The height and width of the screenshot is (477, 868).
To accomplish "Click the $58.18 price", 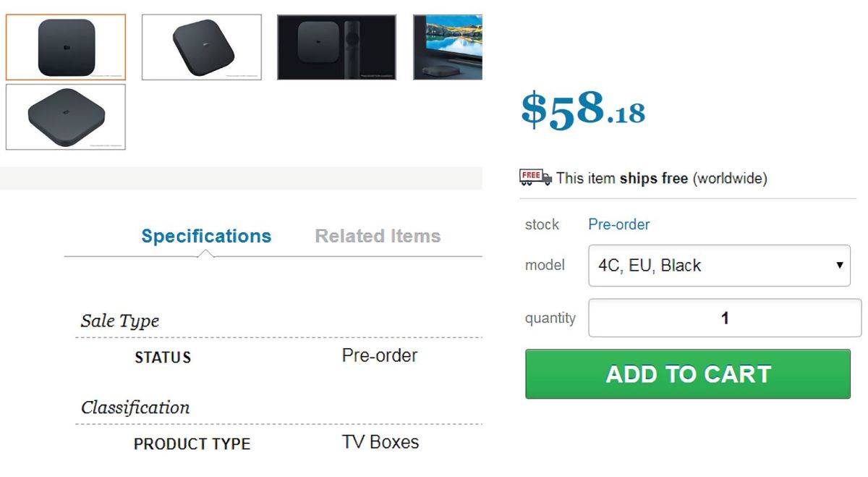I will (583, 109).
